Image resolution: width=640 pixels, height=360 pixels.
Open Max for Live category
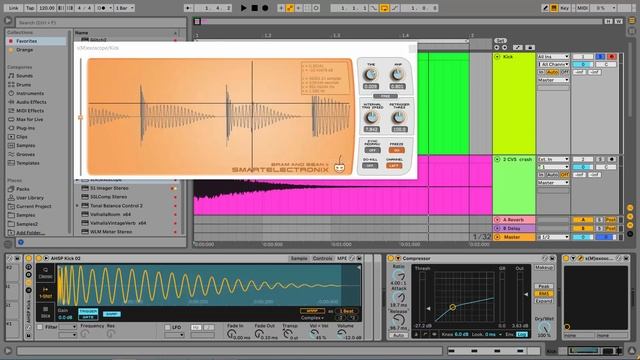[x=29, y=120]
